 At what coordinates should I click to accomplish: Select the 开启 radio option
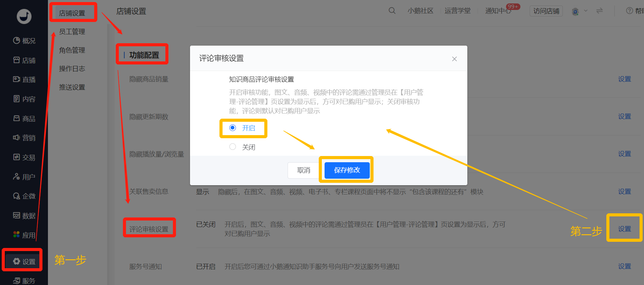coord(233,128)
